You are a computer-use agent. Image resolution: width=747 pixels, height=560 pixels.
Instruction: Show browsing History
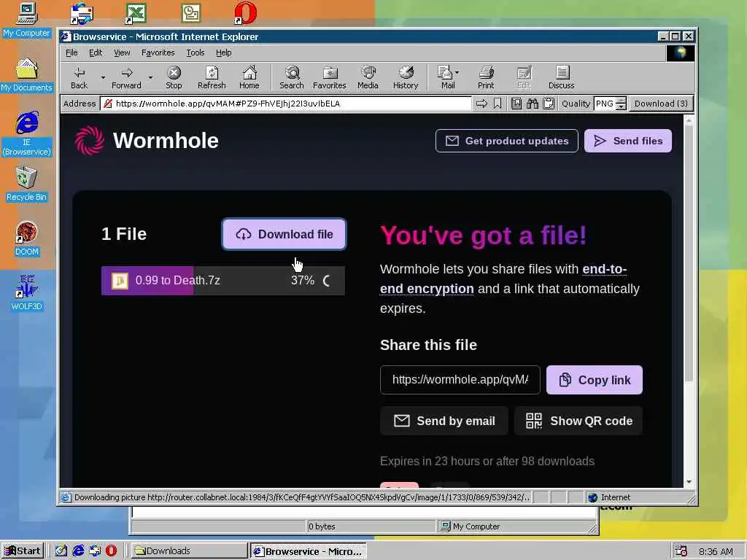pos(406,77)
